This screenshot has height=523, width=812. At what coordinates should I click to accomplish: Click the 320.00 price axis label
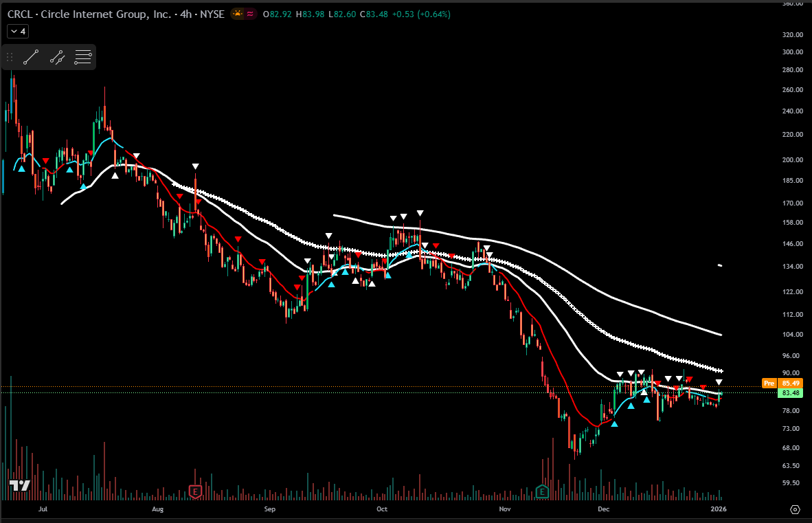coord(792,34)
